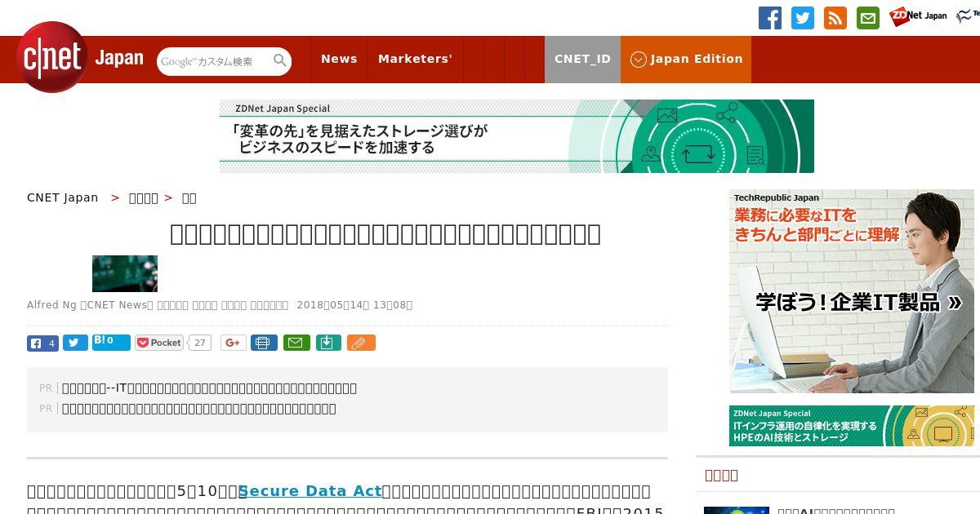Open the article header thumbnail image

[125, 273]
